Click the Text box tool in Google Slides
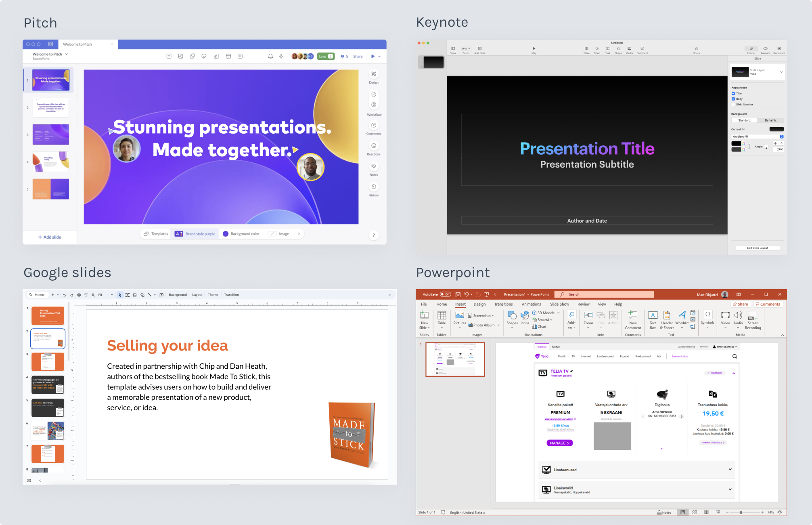The height and width of the screenshot is (525, 812). point(128,295)
